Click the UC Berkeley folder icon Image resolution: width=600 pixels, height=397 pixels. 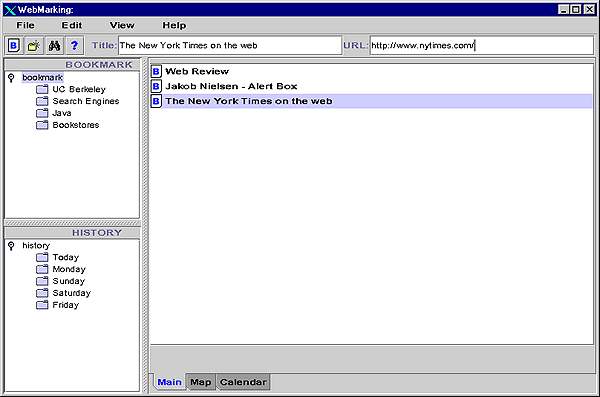pyautogui.click(x=42, y=89)
